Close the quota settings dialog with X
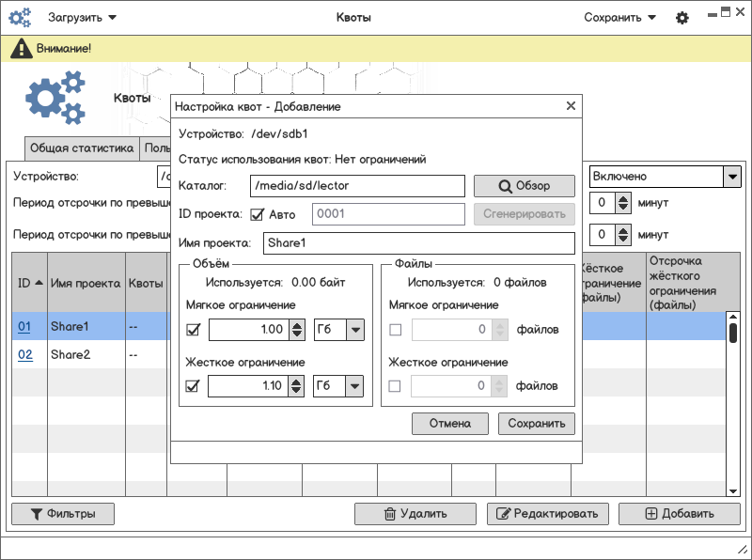 [571, 107]
